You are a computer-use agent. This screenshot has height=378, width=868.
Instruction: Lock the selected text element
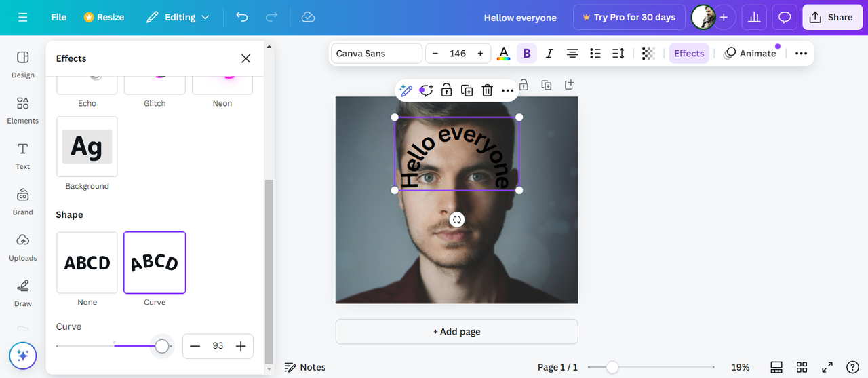447,90
